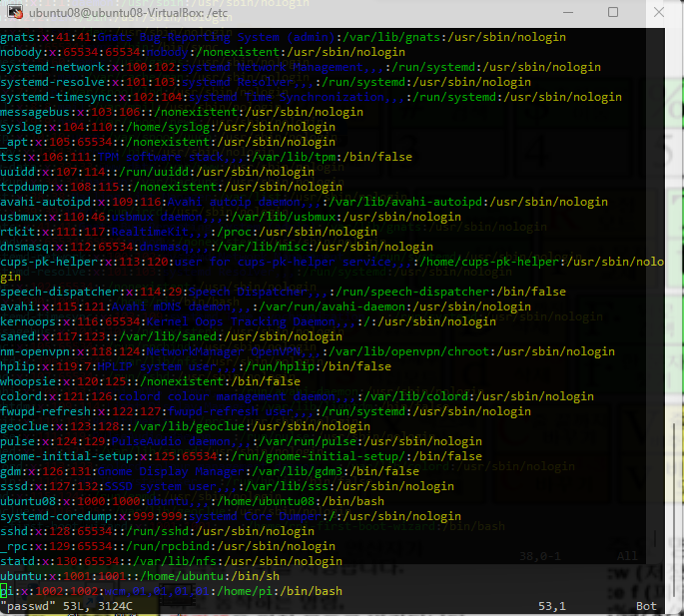
Task: Click the 'gnome-initial-setup' line
Action: tap(242, 456)
